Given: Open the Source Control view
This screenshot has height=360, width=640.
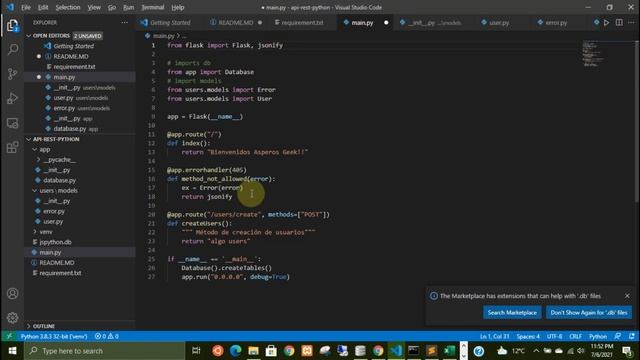Looking at the screenshot, I should pos(13,74).
